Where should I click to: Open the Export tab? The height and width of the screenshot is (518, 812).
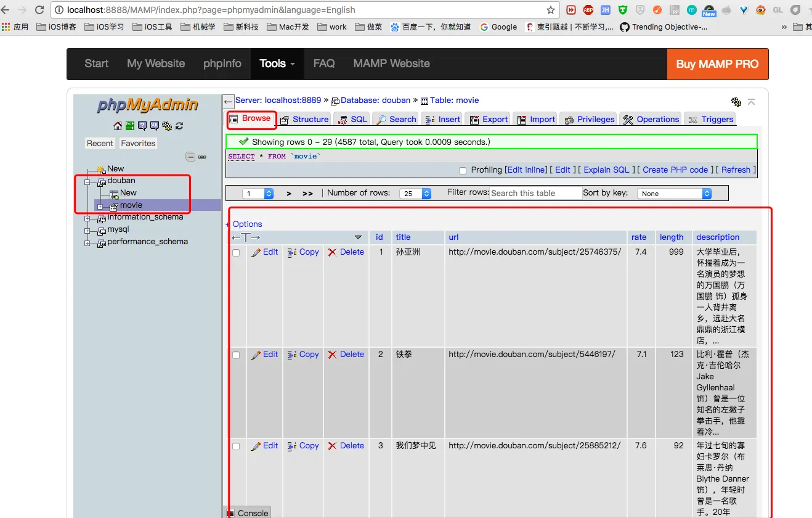coord(489,120)
